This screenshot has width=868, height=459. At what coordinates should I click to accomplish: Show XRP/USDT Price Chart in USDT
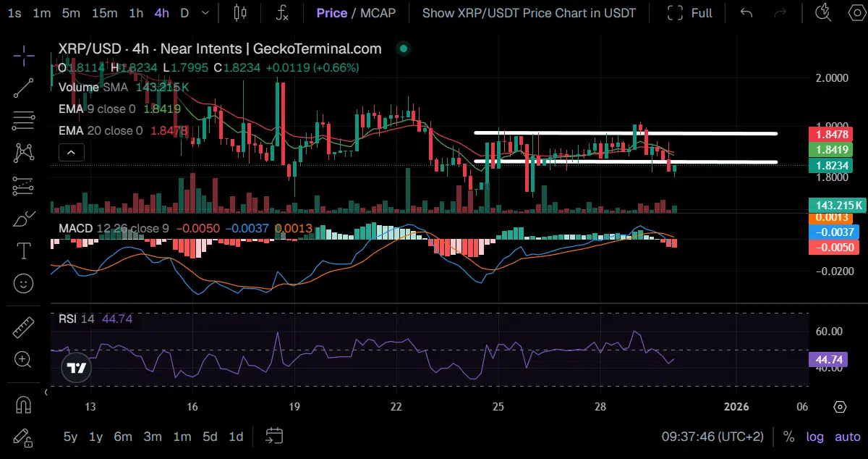[x=529, y=13]
